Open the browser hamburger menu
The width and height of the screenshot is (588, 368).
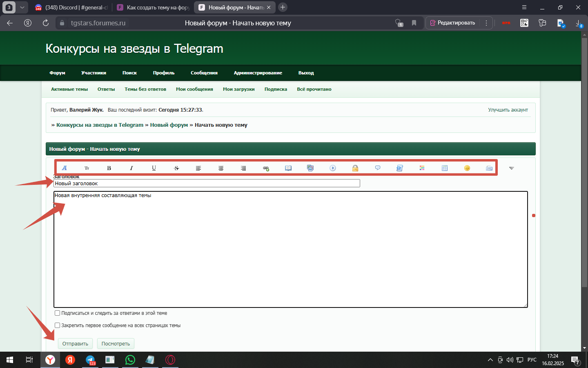pyautogui.click(x=524, y=7)
